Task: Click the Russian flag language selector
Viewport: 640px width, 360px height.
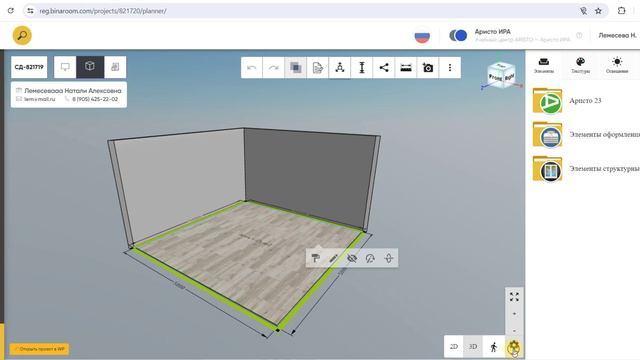Action: tap(422, 36)
